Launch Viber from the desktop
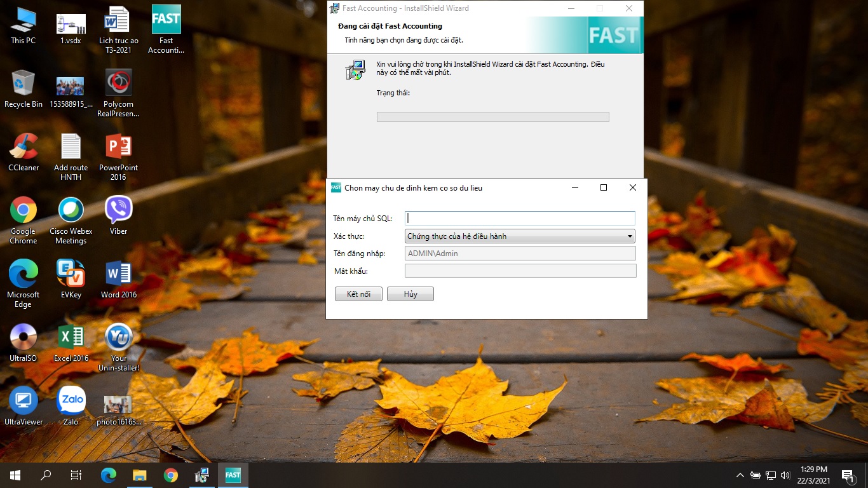This screenshot has height=488, width=868. 118,210
